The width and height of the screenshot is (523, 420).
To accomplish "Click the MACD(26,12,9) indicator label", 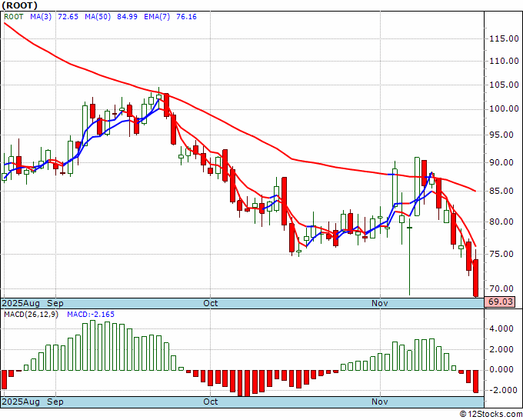I will tap(31, 315).
